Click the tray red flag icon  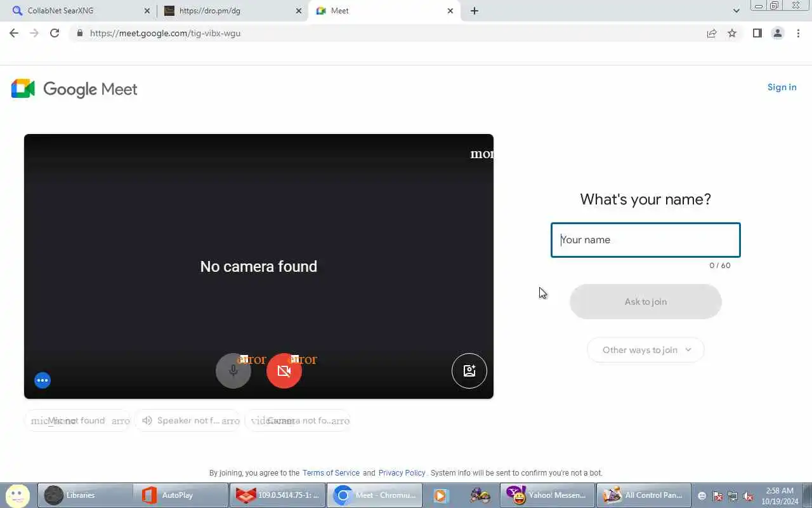pos(717,496)
